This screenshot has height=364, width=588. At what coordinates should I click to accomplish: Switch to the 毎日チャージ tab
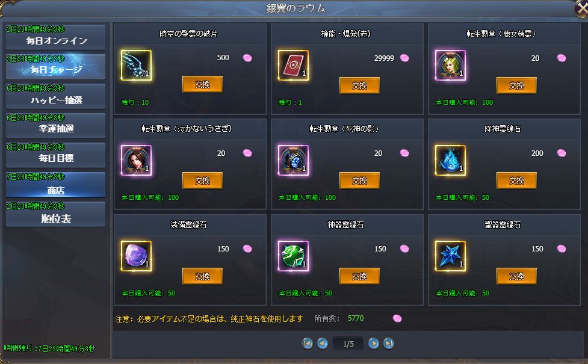[56, 66]
